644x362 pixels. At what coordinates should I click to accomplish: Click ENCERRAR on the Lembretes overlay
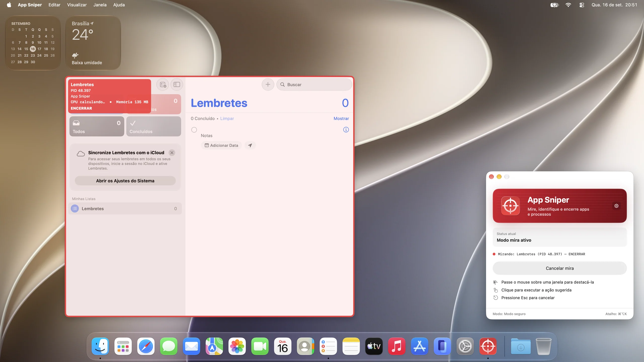coord(81,108)
